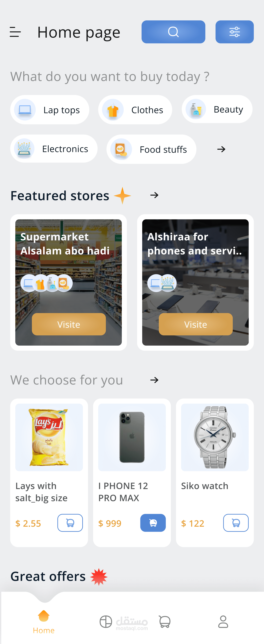Expand the We choose for you arrow
Image resolution: width=264 pixels, height=644 pixels.
[x=154, y=380]
